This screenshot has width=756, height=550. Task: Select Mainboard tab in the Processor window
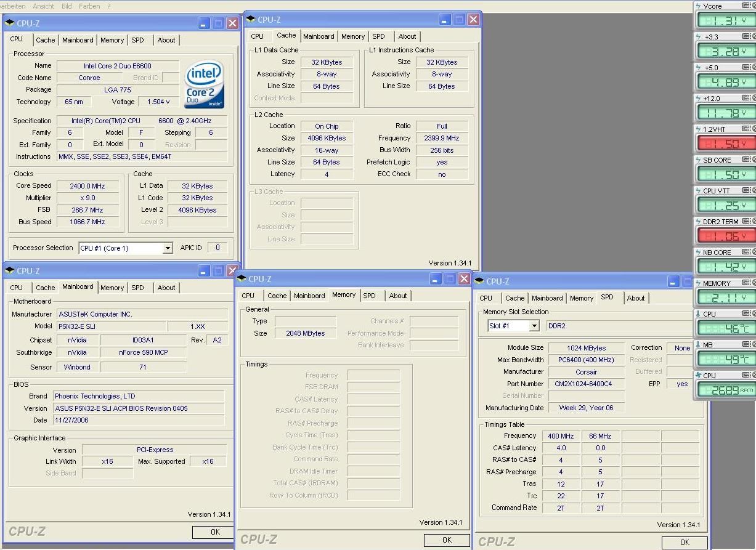pyautogui.click(x=78, y=40)
